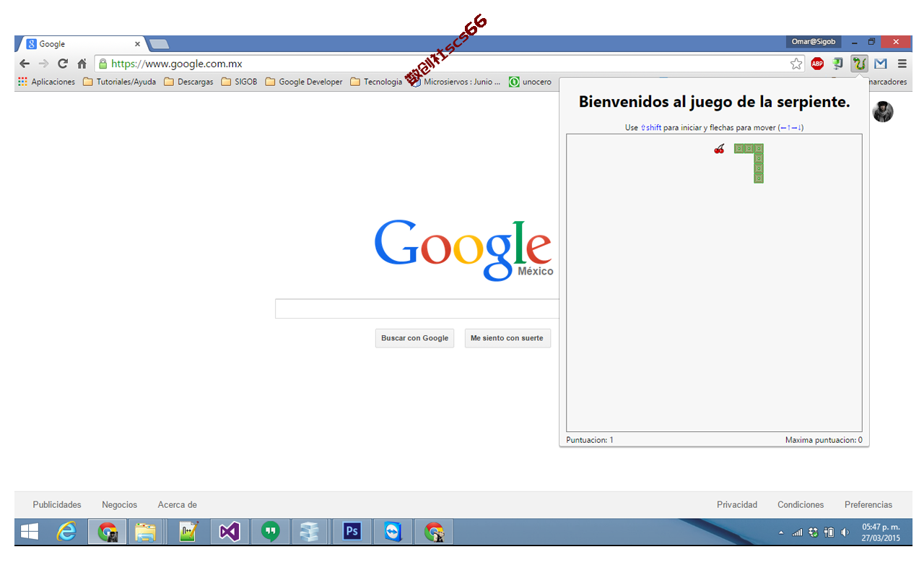The height and width of the screenshot is (578, 924).
Task: Open the network signal tray icon
Action: click(x=798, y=532)
